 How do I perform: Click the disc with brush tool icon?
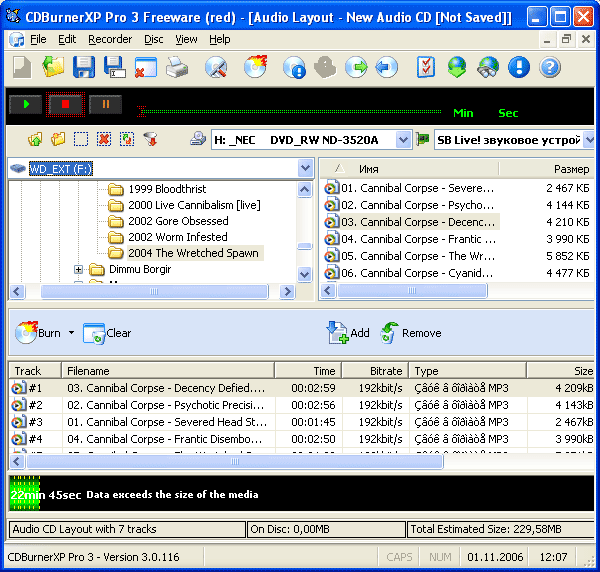click(216, 68)
